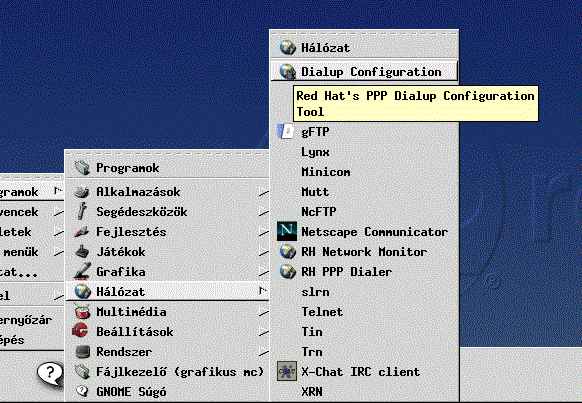This screenshot has height=403, width=582.
Task: Click the Hálózat globe icon in Programok menu
Action: click(82, 291)
